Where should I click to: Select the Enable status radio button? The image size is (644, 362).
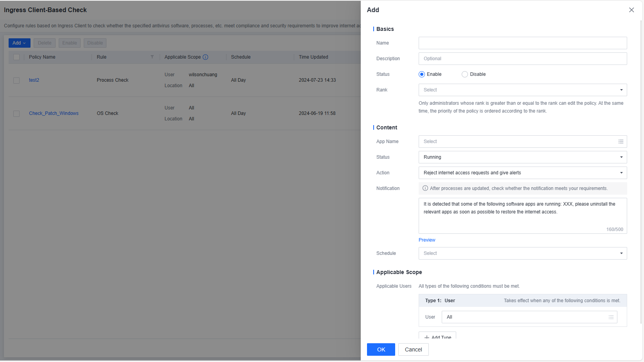[x=422, y=74]
